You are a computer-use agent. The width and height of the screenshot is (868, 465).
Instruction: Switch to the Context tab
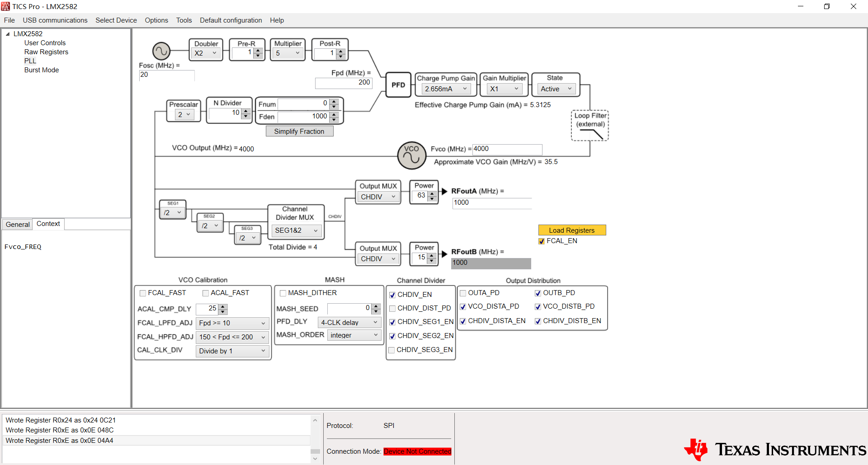click(x=48, y=224)
